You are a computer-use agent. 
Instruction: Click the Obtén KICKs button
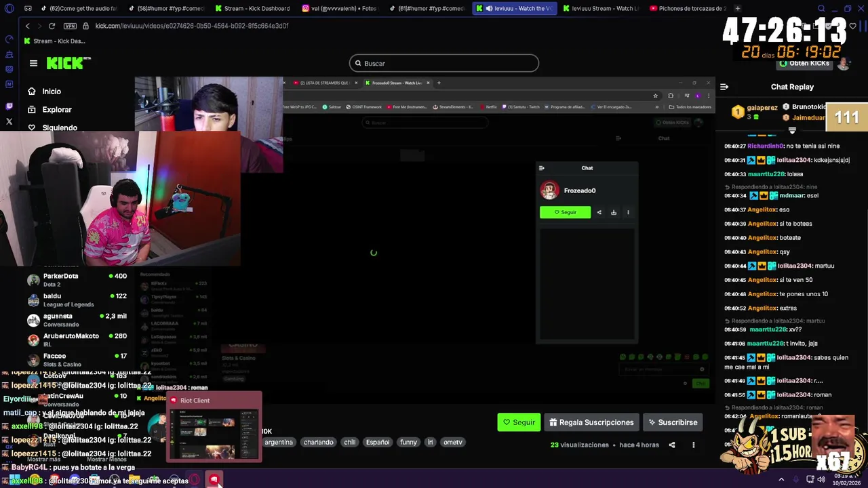(805, 63)
